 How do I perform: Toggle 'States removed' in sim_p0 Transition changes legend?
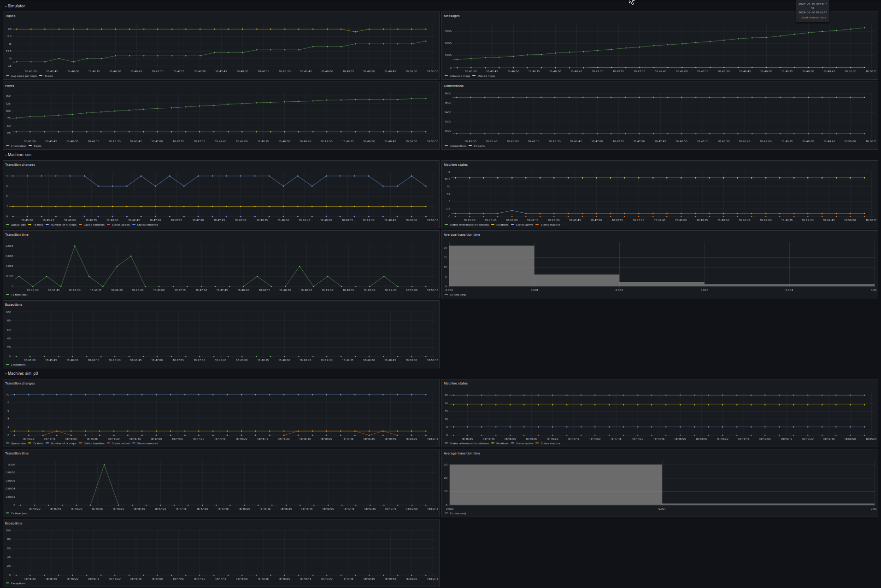tap(147, 443)
